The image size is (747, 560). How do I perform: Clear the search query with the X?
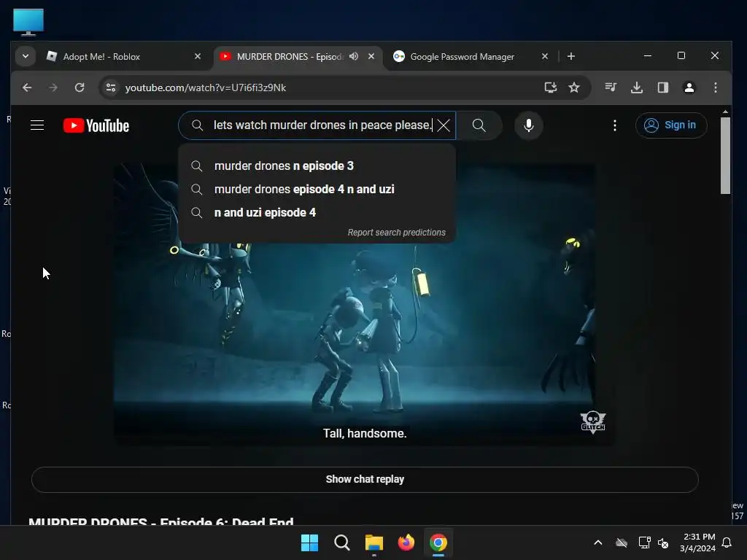444,125
